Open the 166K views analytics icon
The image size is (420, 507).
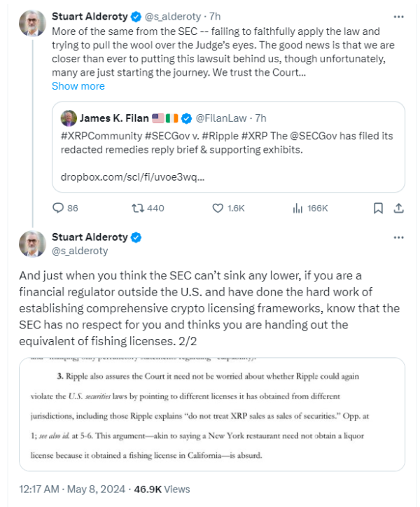[x=297, y=208]
